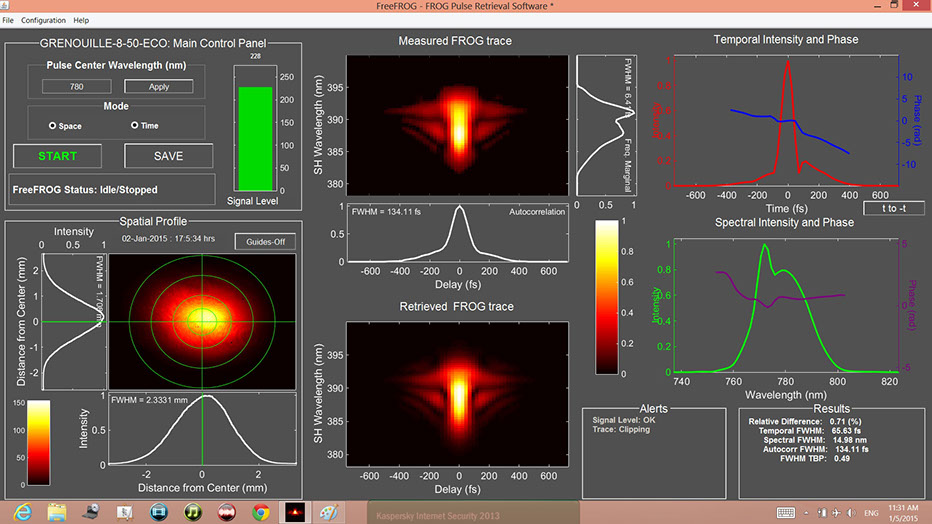The width and height of the screenshot is (932, 524).
Task: Open the ENG input language selector
Action: click(x=873, y=512)
